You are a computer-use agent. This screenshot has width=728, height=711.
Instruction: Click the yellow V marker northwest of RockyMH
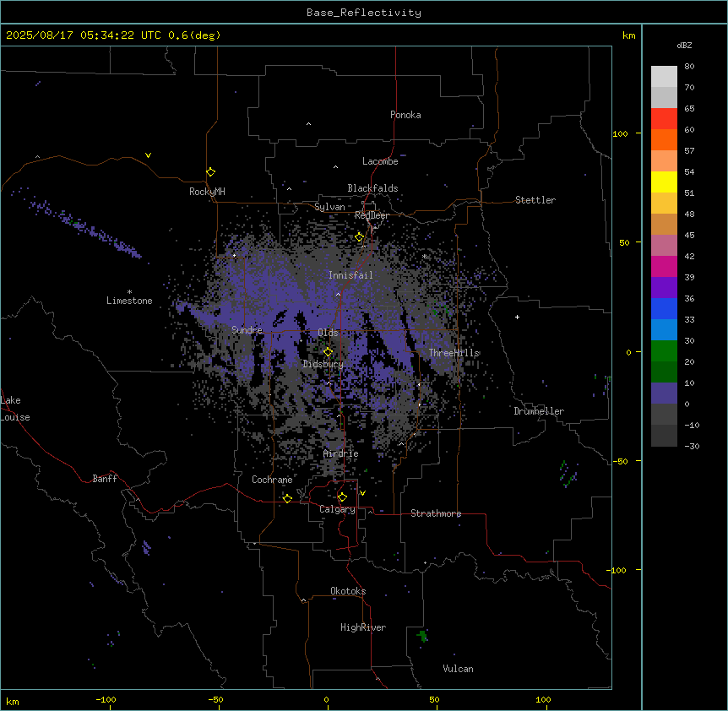(x=148, y=155)
